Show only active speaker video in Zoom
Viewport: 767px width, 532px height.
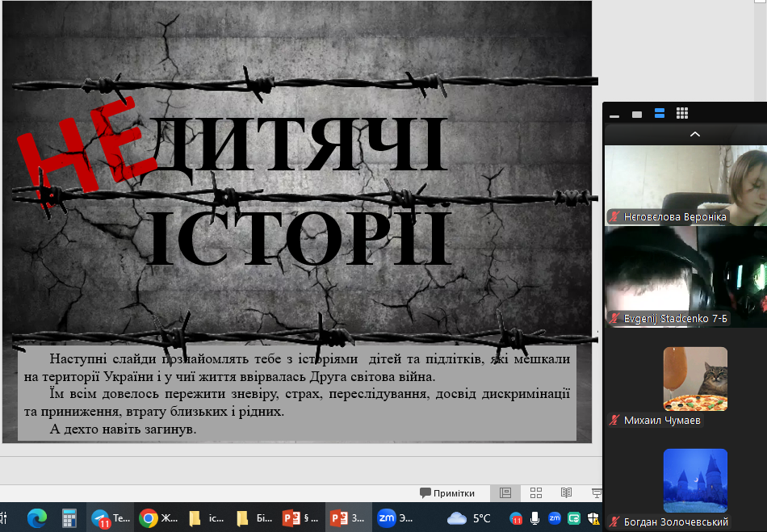pyautogui.click(x=637, y=115)
